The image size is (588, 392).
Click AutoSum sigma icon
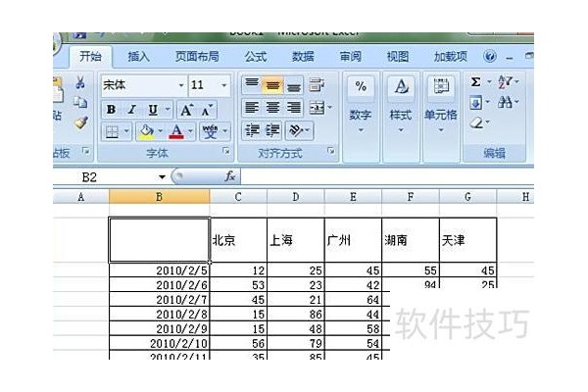tap(475, 81)
